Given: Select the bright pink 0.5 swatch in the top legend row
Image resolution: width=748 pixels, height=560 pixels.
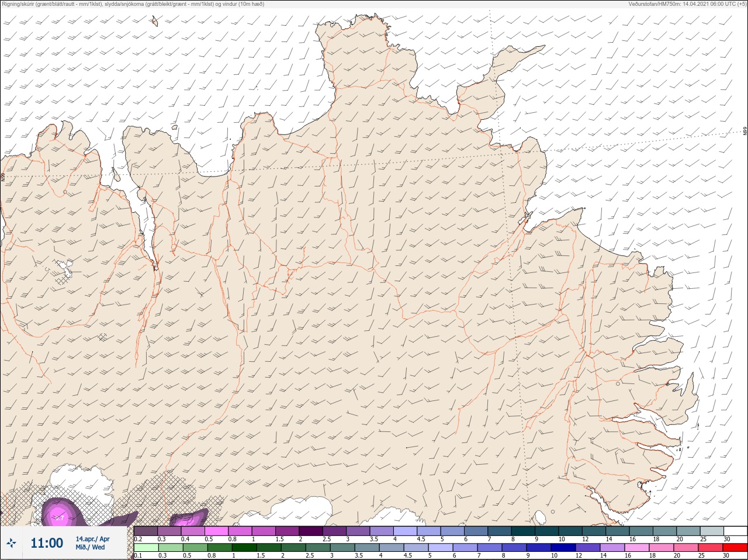Looking at the screenshot, I should [x=216, y=531].
